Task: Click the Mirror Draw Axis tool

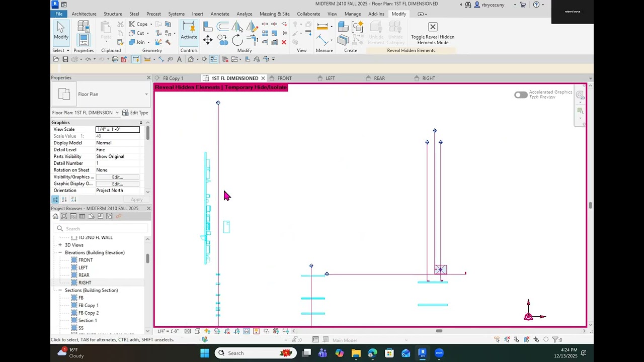Action: (x=252, y=27)
